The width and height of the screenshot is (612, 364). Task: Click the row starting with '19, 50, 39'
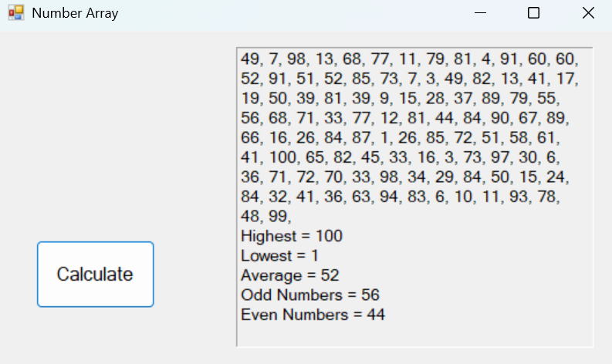click(x=400, y=99)
